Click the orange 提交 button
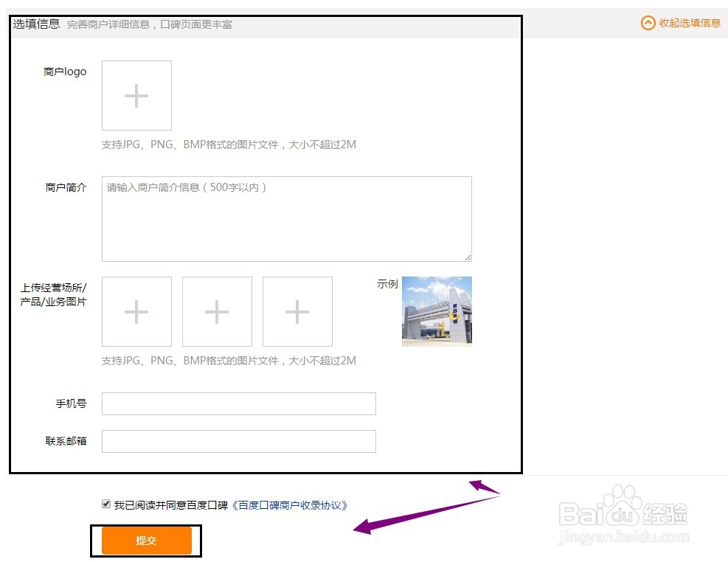The image size is (728, 562). 146,541
